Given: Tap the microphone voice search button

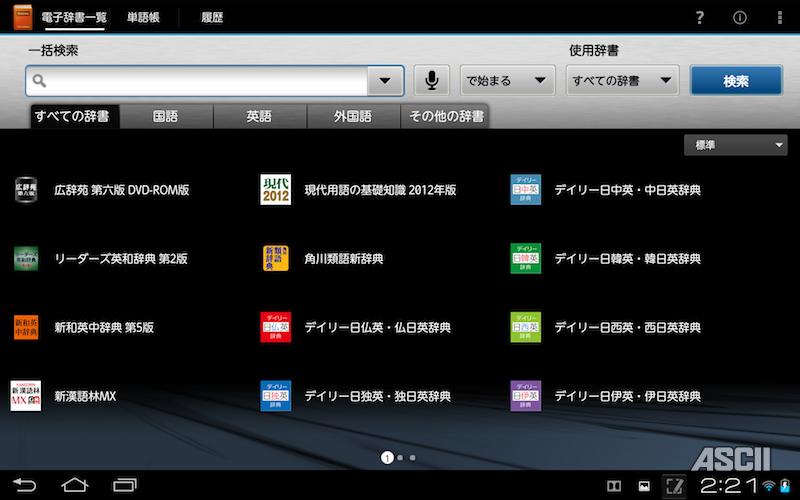Looking at the screenshot, I should (432, 80).
